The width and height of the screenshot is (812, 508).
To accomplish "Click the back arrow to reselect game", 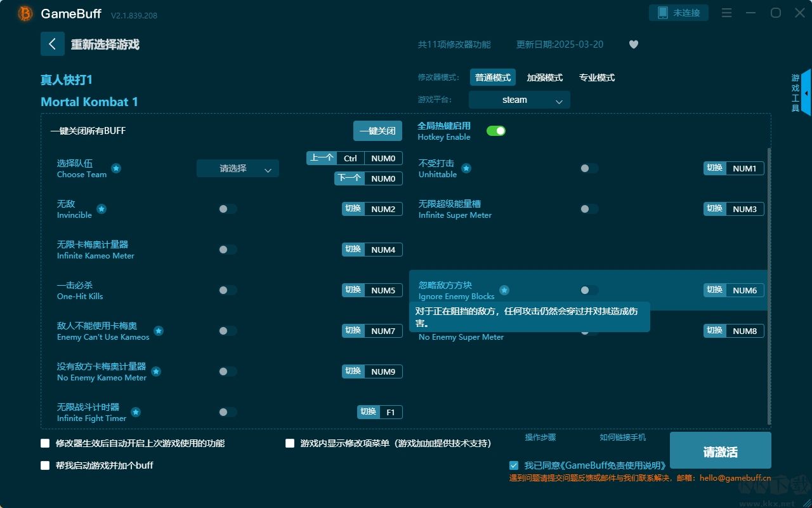I will click(x=53, y=43).
